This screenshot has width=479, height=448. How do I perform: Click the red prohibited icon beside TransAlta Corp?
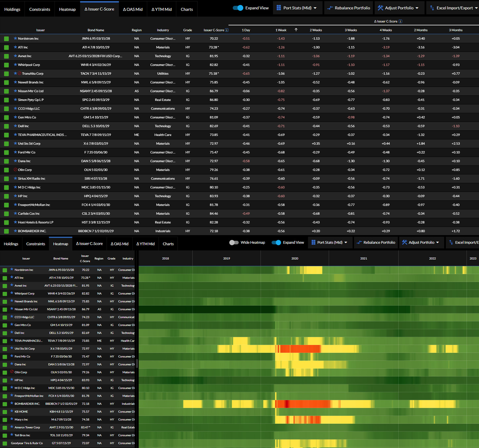point(20,74)
